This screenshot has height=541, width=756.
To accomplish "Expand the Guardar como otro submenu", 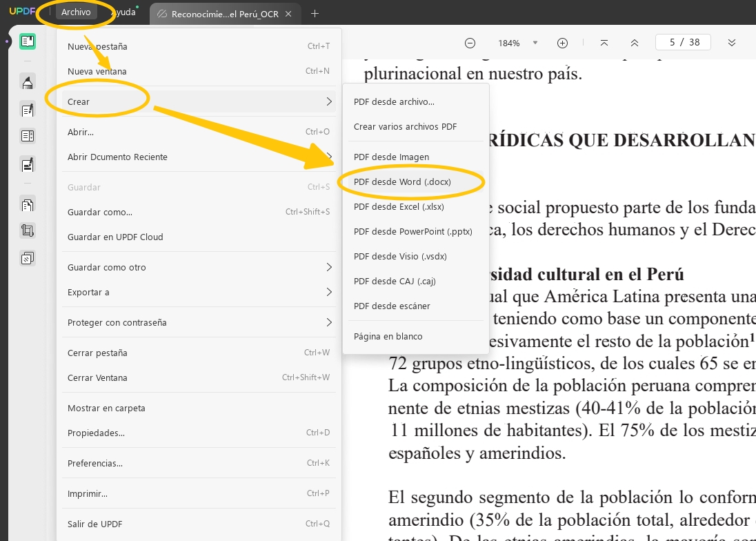I will (199, 267).
